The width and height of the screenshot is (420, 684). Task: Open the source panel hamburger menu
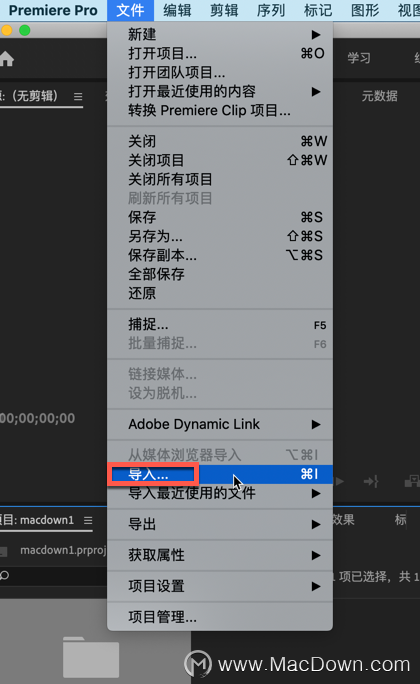(x=78, y=96)
